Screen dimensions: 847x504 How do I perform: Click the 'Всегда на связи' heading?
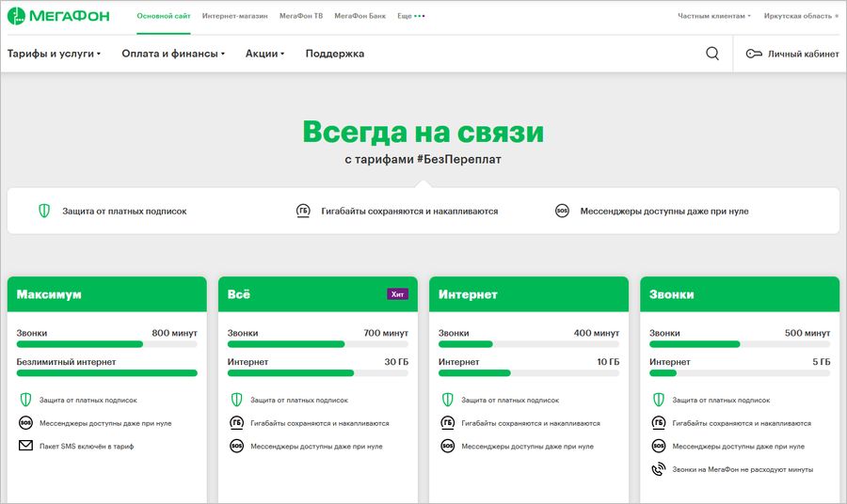[423, 133]
